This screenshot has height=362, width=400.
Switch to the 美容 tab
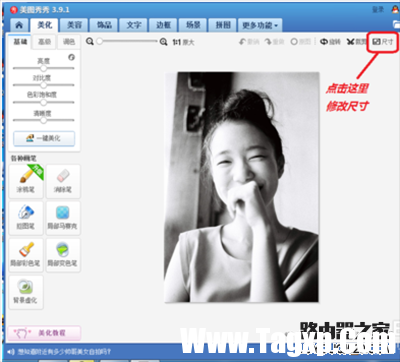(x=74, y=25)
